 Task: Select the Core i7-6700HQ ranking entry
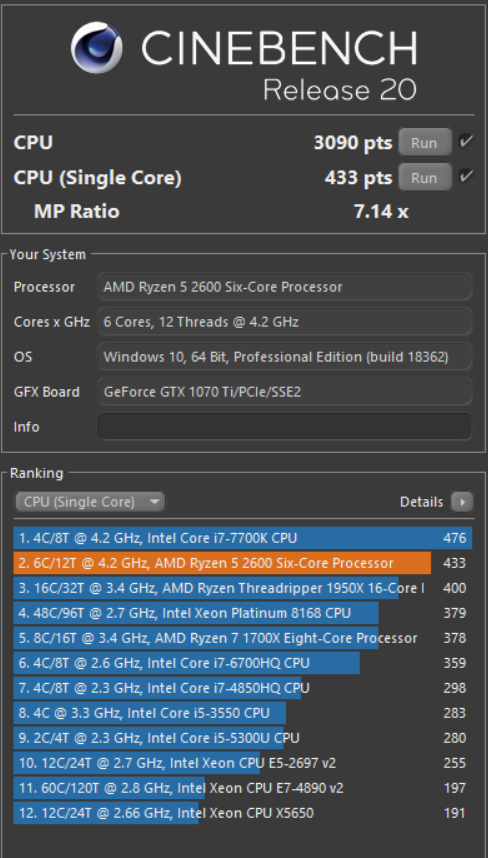pos(243,663)
